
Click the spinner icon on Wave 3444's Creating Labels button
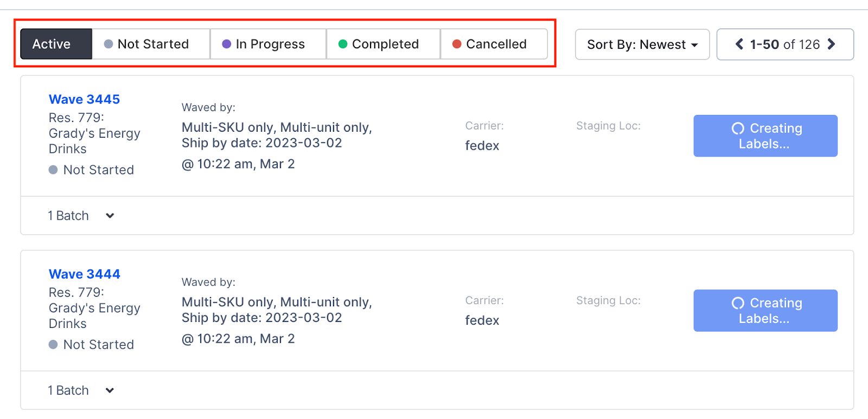(x=738, y=303)
